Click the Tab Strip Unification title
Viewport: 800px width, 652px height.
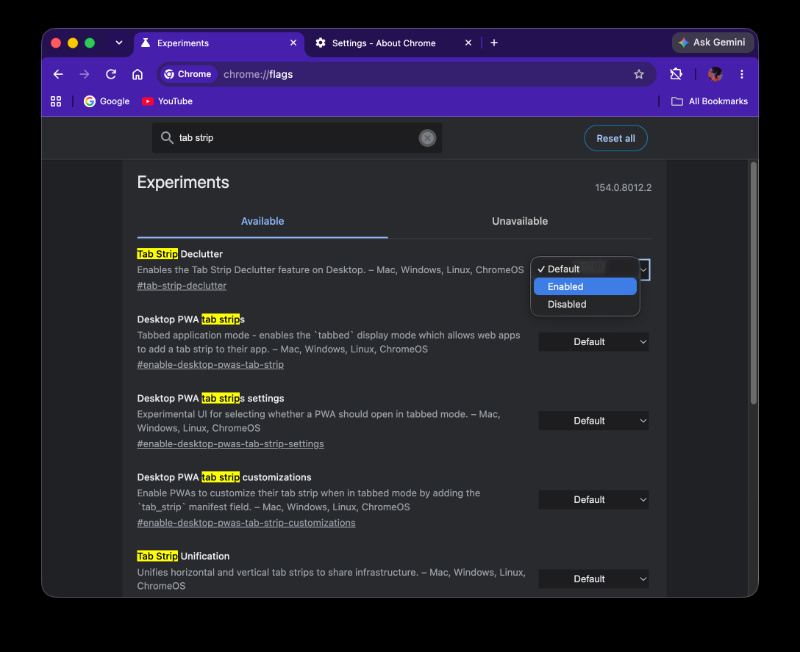[x=183, y=556]
